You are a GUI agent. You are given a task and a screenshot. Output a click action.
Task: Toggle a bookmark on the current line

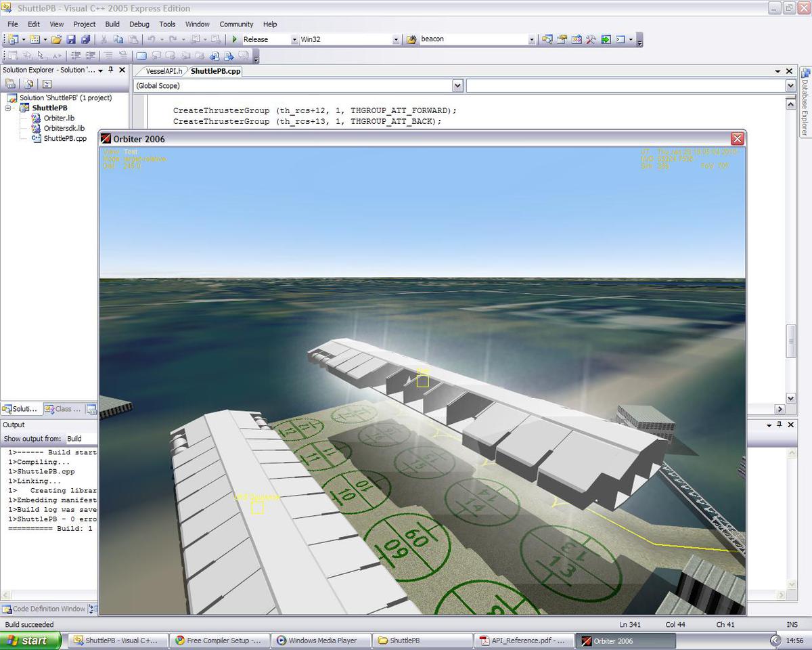(141, 56)
